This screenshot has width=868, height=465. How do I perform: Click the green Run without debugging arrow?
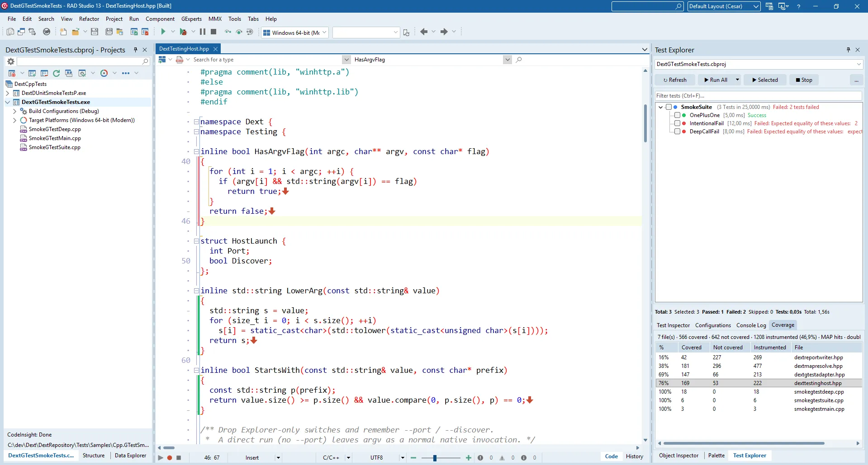(x=163, y=32)
